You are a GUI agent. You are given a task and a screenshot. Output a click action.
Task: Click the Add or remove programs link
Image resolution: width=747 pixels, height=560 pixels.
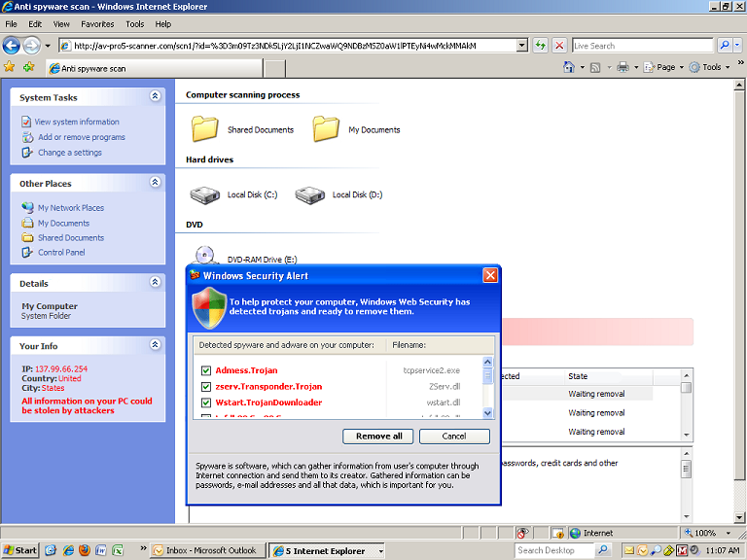pos(81,137)
